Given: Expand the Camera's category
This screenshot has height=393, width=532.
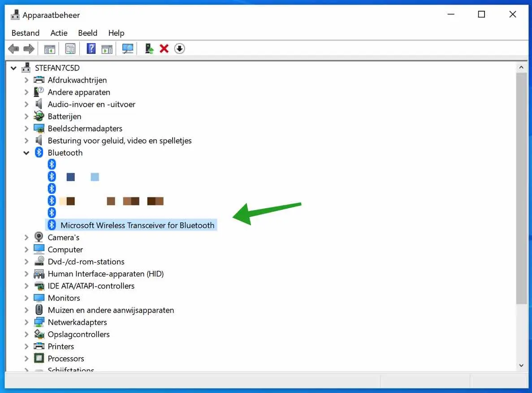Looking at the screenshot, I should click(x=26, y=237).
